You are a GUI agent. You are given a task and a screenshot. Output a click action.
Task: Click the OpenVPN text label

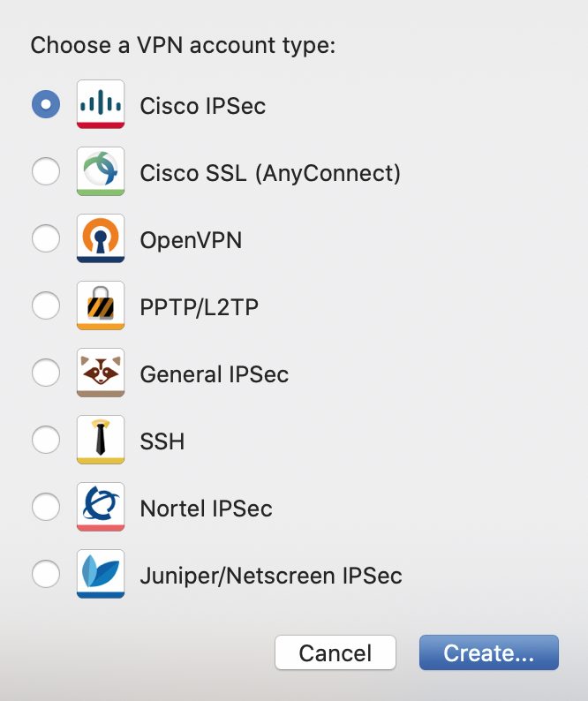[191, 240]
